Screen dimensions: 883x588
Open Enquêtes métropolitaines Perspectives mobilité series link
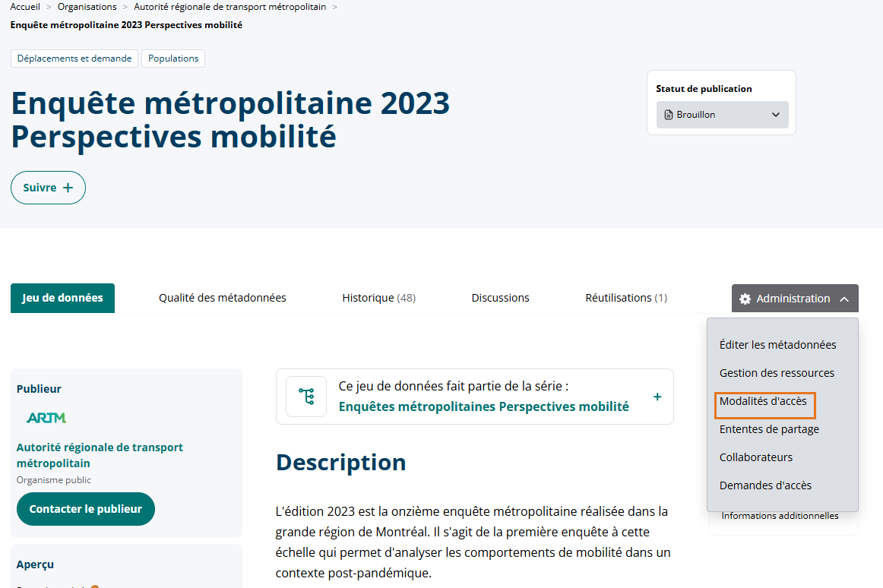coord(484,406)
